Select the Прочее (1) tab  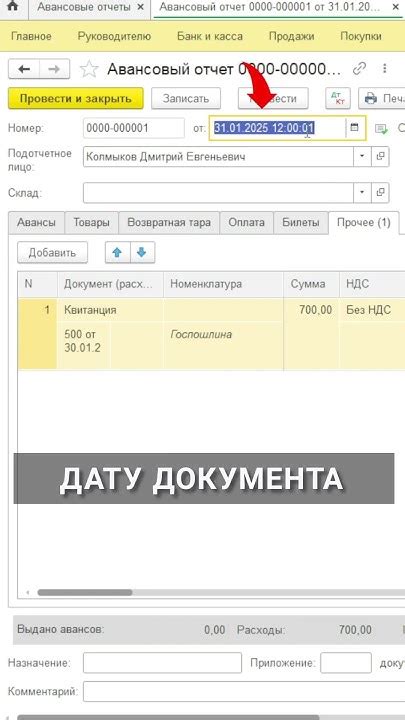[x=364, y=223]
